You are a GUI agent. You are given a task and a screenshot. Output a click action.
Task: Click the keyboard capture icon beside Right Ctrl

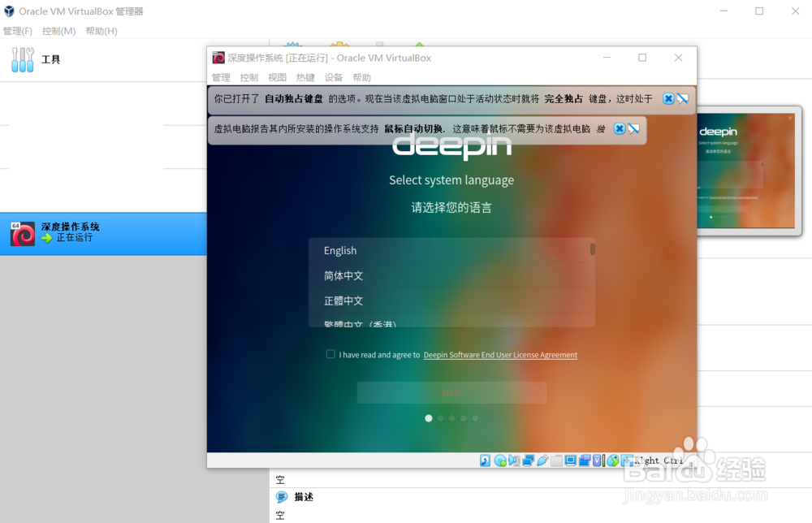tap(627, 460)
